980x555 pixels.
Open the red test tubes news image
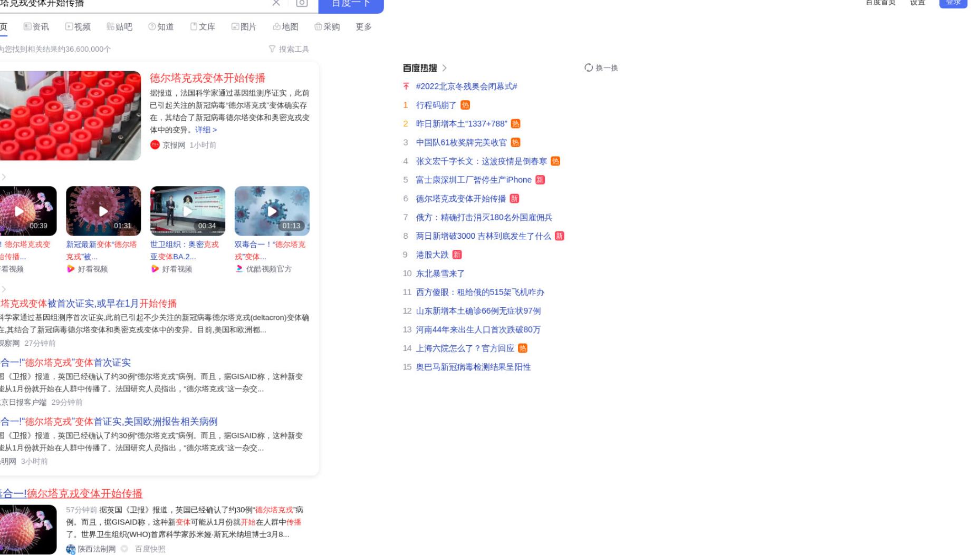pos(70,115)
